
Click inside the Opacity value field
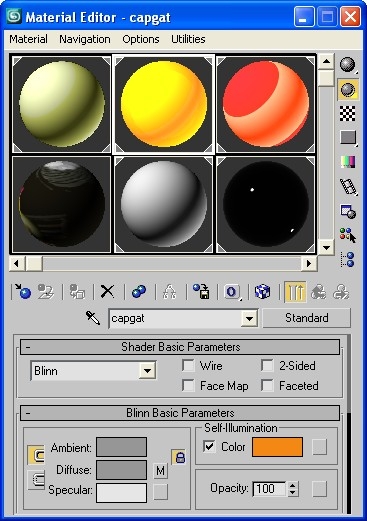(269, 489)
